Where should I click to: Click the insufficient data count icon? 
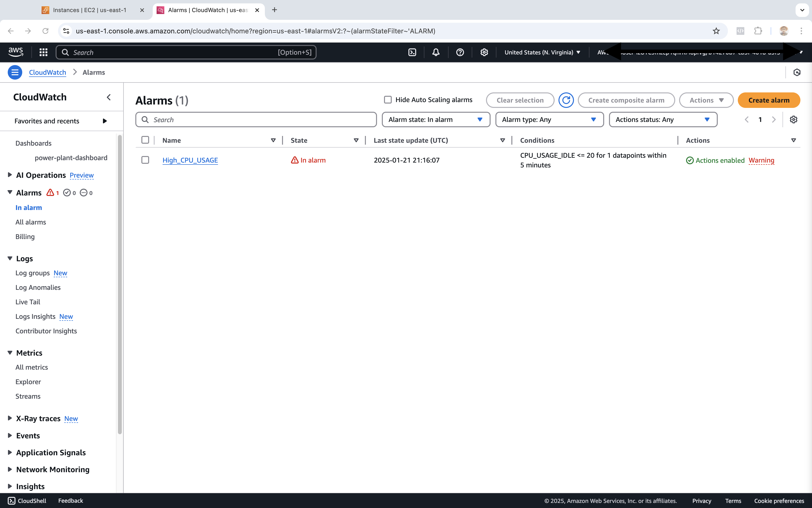(84, 193)
